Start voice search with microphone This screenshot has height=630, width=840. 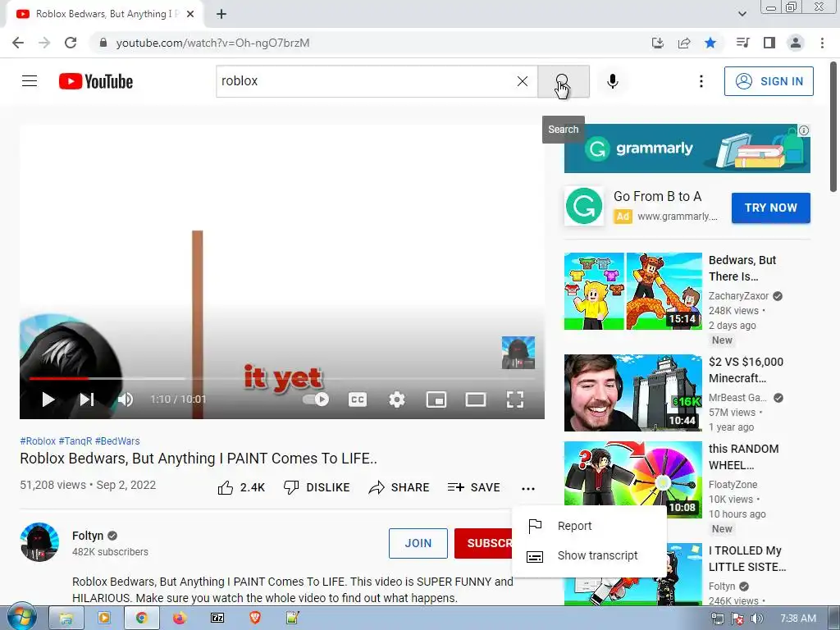tap(613, 81)
